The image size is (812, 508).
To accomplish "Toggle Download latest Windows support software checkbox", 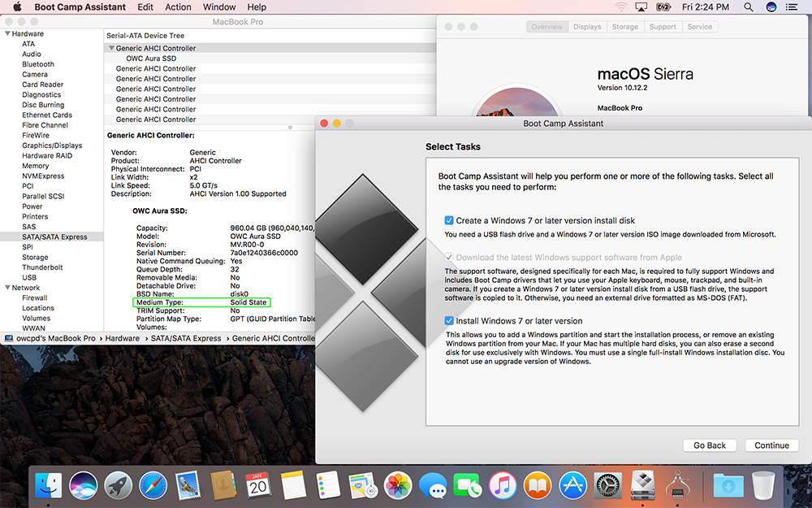I will pyautogui.click(x=449, y=257).
